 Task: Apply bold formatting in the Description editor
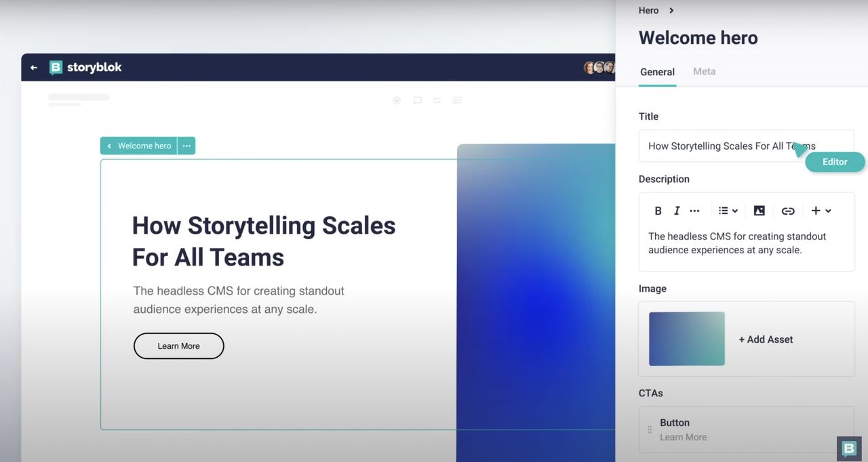pos(658,211)
